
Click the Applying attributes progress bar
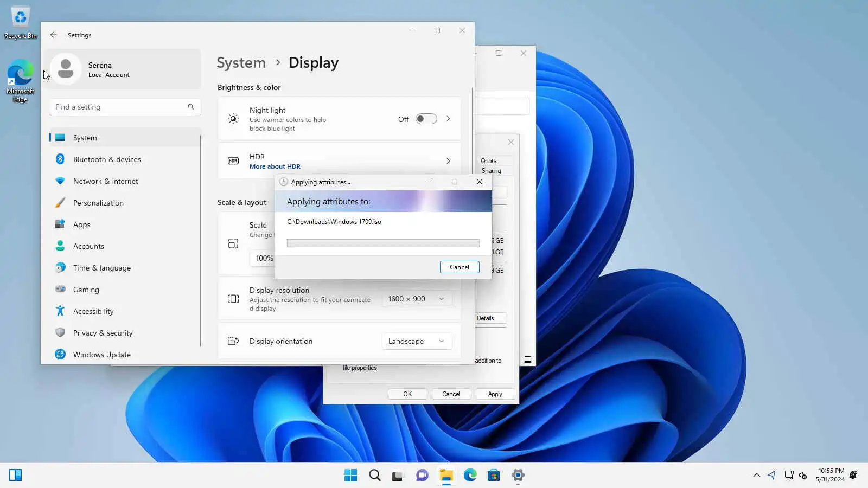383,243
